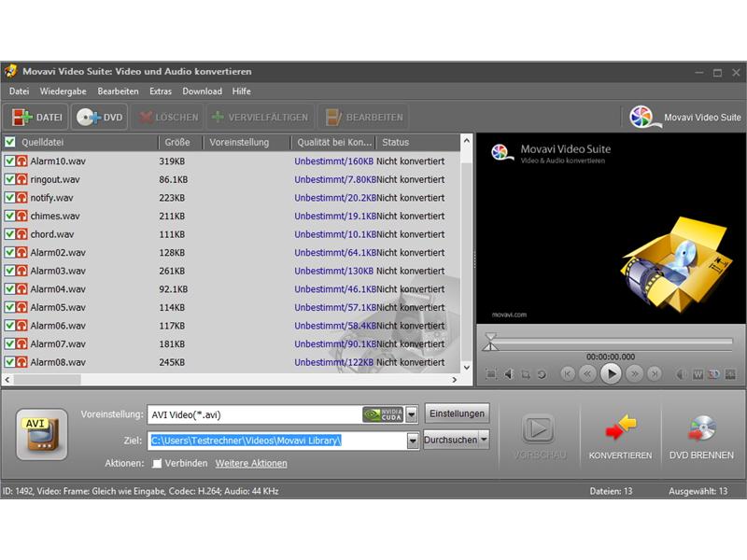
Task: Open the Bearbeiten menu
Action: pyautogui.click(x=118, y=91)
